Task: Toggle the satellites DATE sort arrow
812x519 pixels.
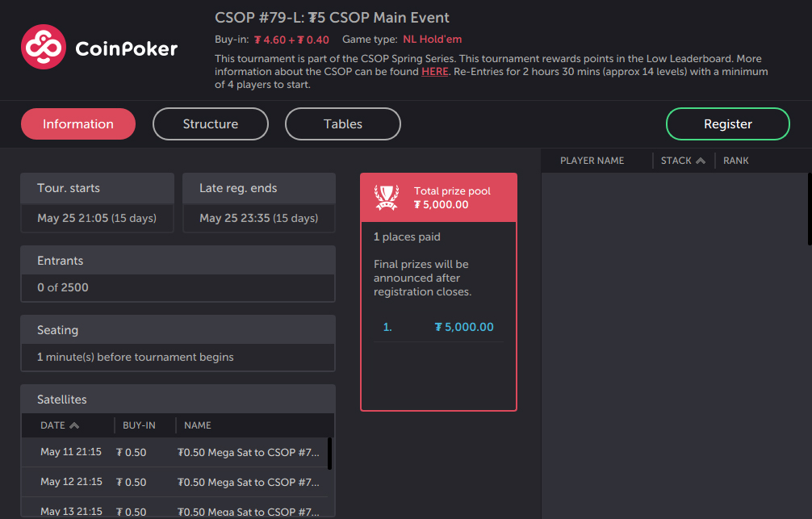Action: click(74, 425)
